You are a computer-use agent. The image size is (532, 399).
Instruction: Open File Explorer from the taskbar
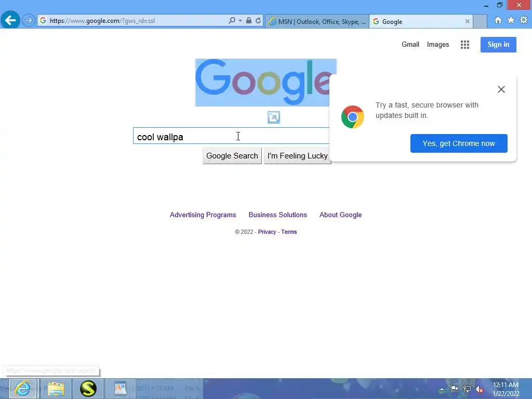pos(56,389)
